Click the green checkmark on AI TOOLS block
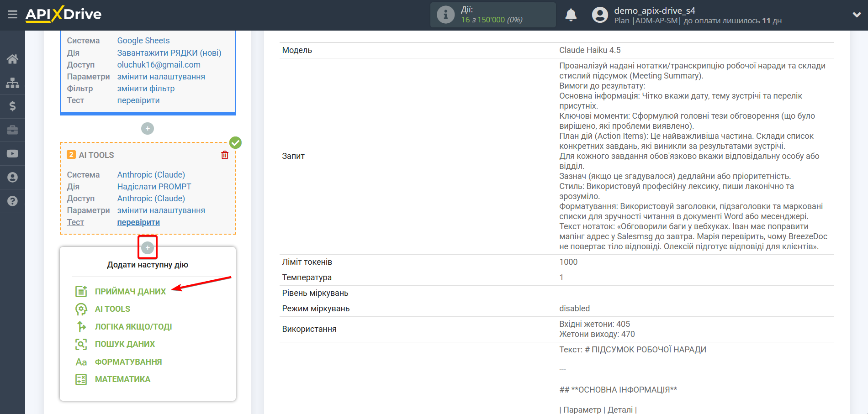 (x=235, y=143)
